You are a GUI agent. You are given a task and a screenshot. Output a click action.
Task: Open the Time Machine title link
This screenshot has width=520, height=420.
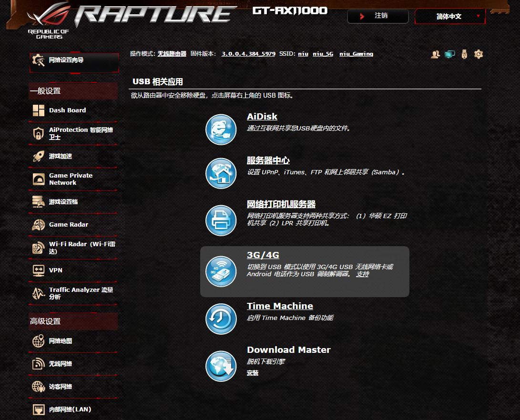pos(280,306)
